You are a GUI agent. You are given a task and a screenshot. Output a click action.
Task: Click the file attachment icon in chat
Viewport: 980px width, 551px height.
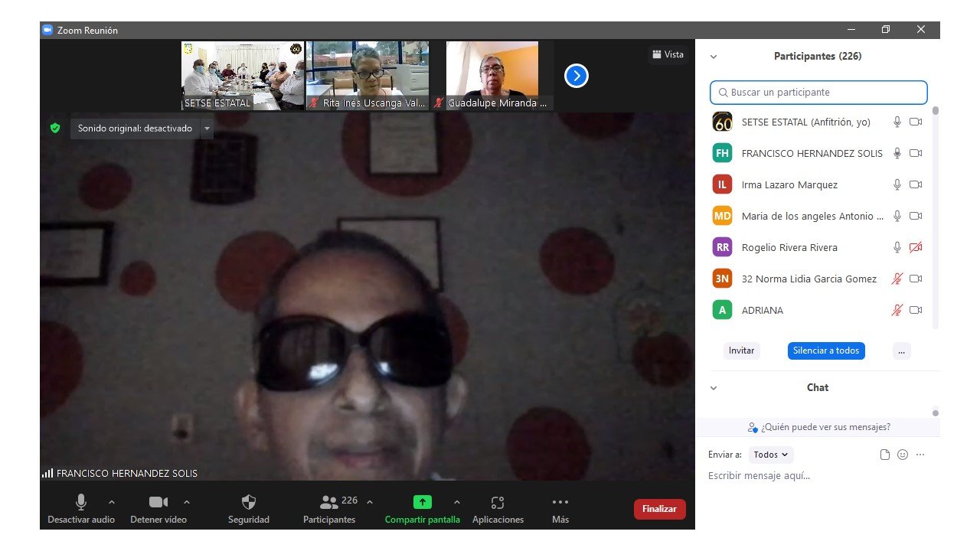point(885,455)
